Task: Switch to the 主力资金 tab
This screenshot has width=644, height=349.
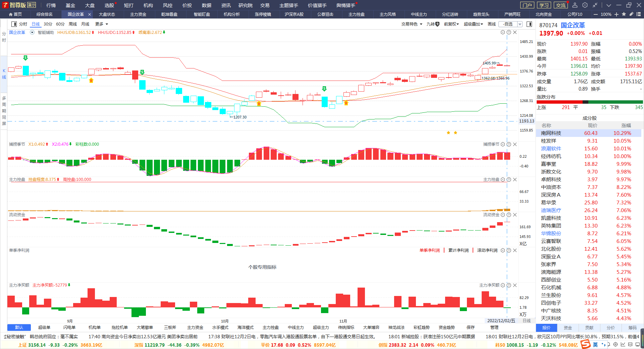Action: tap(138, 14)
